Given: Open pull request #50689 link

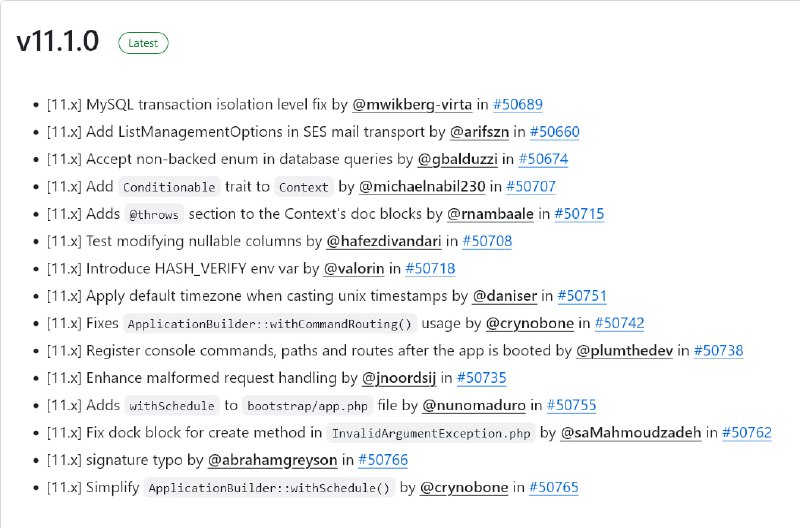Looking at the screenshot, I should 517,105.
